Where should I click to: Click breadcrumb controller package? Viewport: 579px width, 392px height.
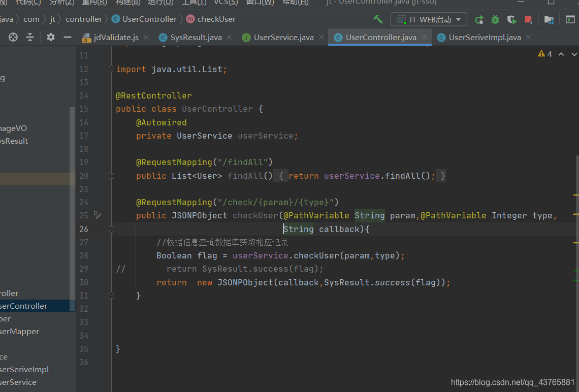click(83, 19)
